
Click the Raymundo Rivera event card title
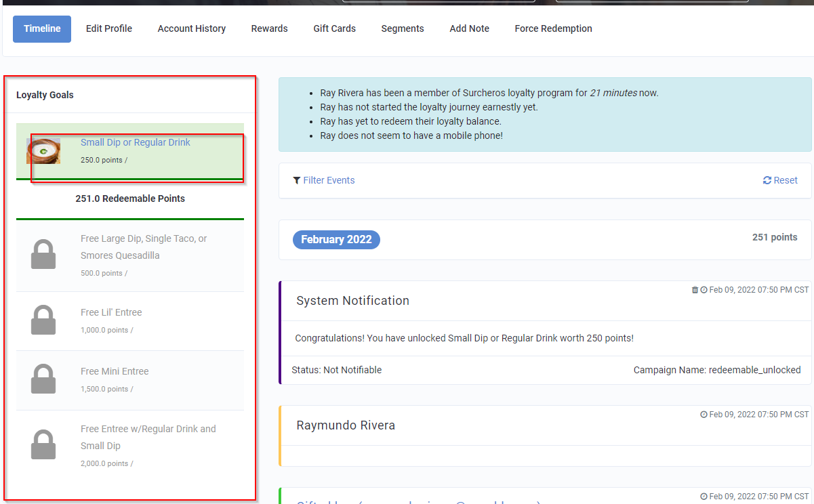(x=346, y=425)
